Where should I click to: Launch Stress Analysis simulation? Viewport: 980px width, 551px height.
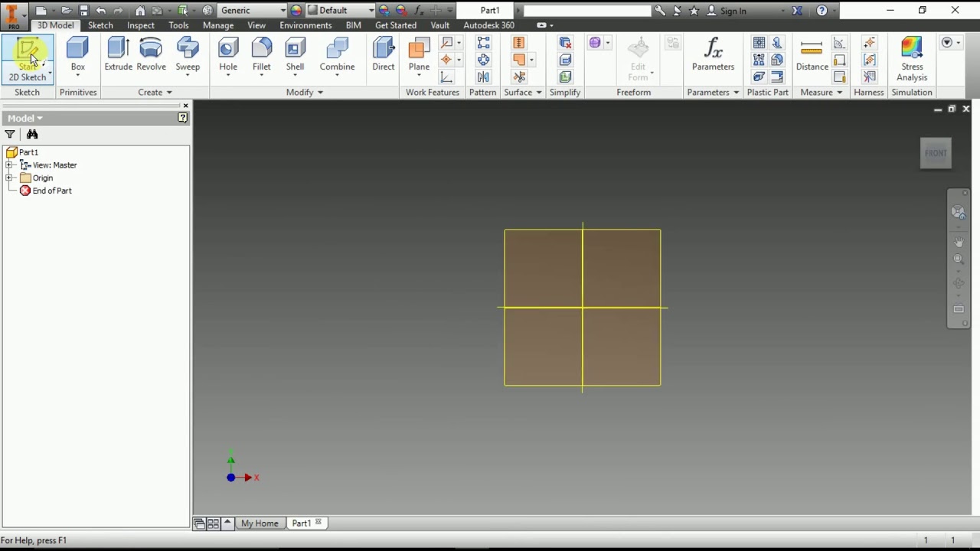click(x=912, y=59)
